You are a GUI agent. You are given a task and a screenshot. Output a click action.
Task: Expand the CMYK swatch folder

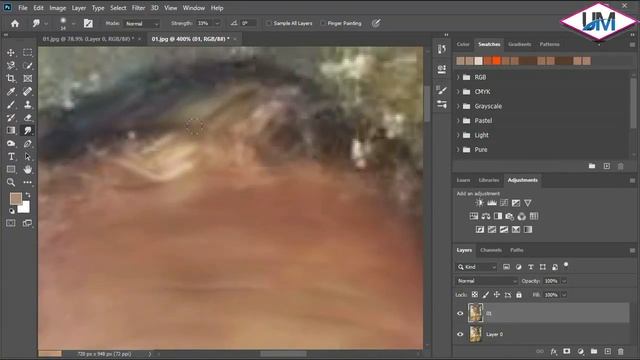click(458, 92)
